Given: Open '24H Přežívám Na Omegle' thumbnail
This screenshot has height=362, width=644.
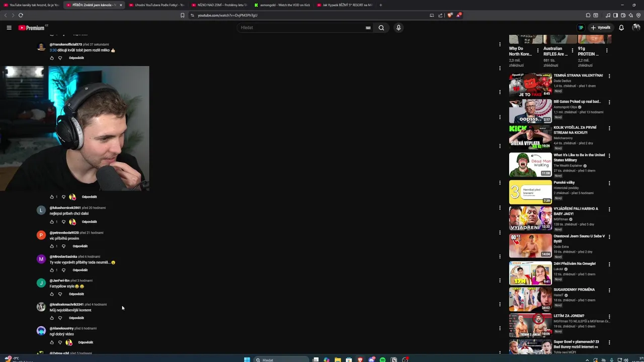Looking at the screenshot, I should 530,273.
